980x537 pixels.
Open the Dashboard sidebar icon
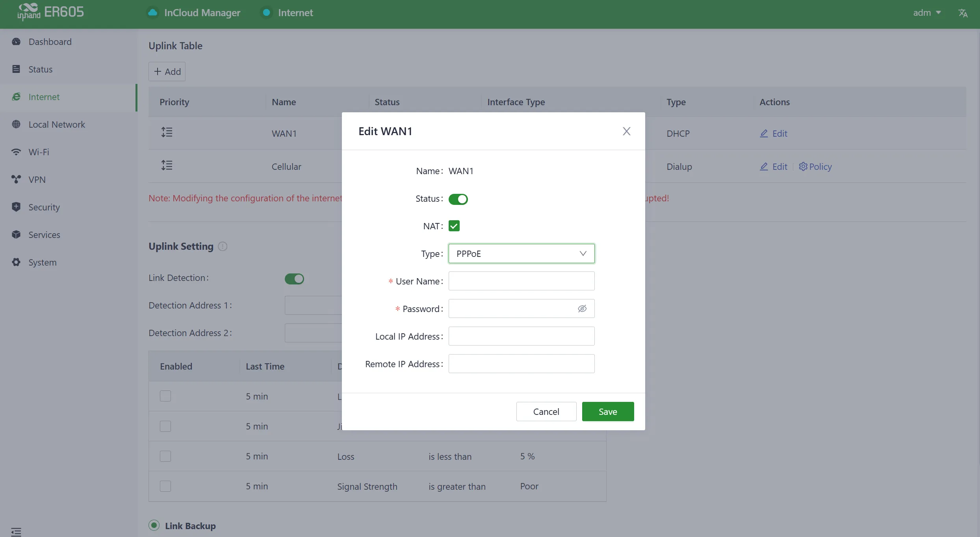pos(16,42)
